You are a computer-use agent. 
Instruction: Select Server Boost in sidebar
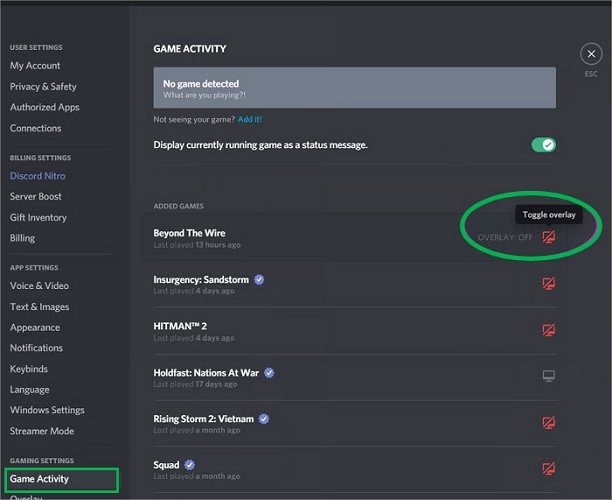point(36,196)
